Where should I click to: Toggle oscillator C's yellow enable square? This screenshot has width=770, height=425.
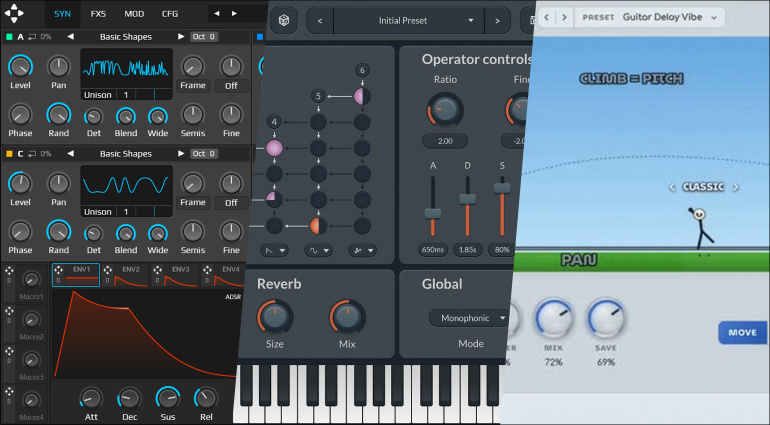coord(9,154)
